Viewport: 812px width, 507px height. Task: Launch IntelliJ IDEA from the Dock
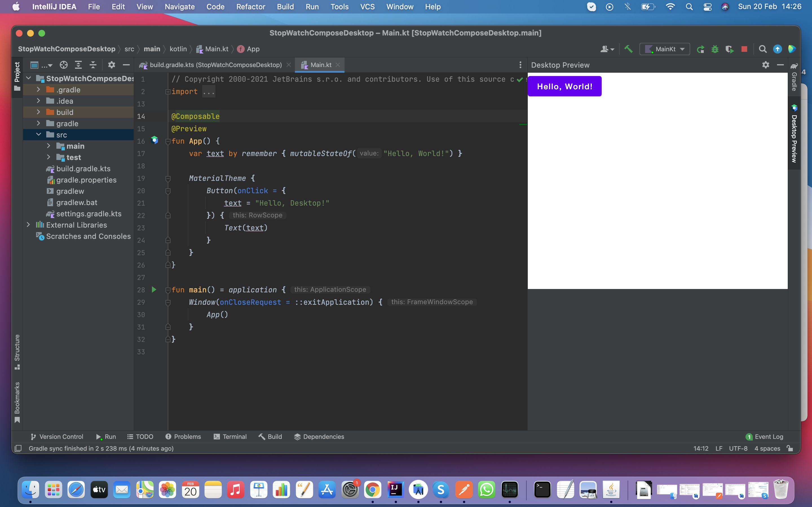(x=395, y=489)
